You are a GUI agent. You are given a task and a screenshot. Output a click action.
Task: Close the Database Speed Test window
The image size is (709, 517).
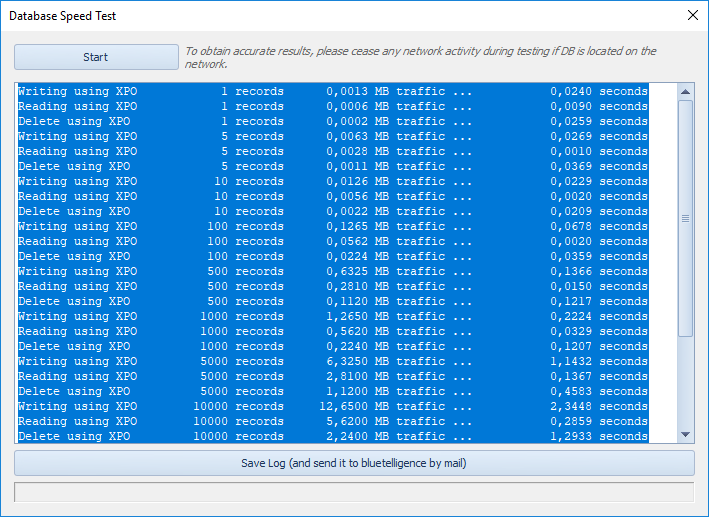692,15
